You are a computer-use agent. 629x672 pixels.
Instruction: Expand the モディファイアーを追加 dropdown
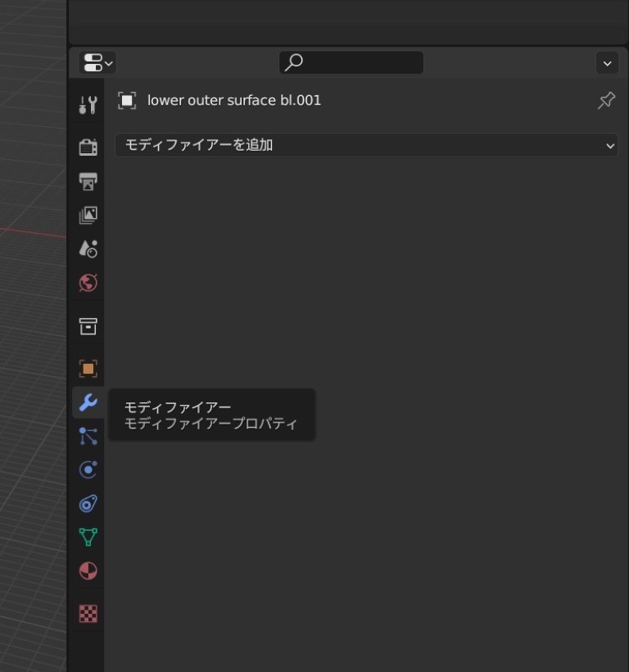(365, 145)
